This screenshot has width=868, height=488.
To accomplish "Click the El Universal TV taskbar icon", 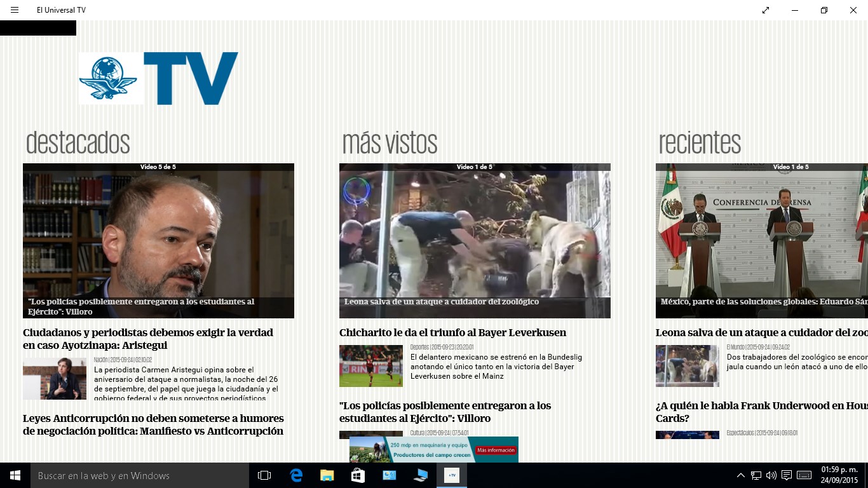I will pos(451,475).
